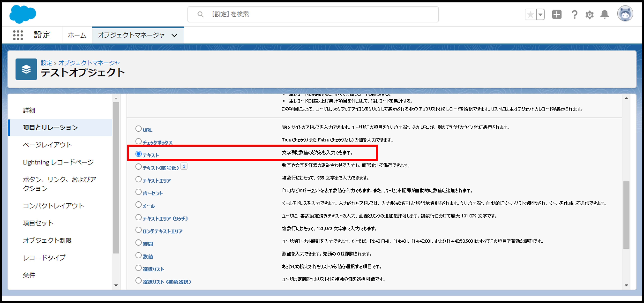Click sidebar scroll down arrow
The image size is (644, 303).
(x=116, y=285)
